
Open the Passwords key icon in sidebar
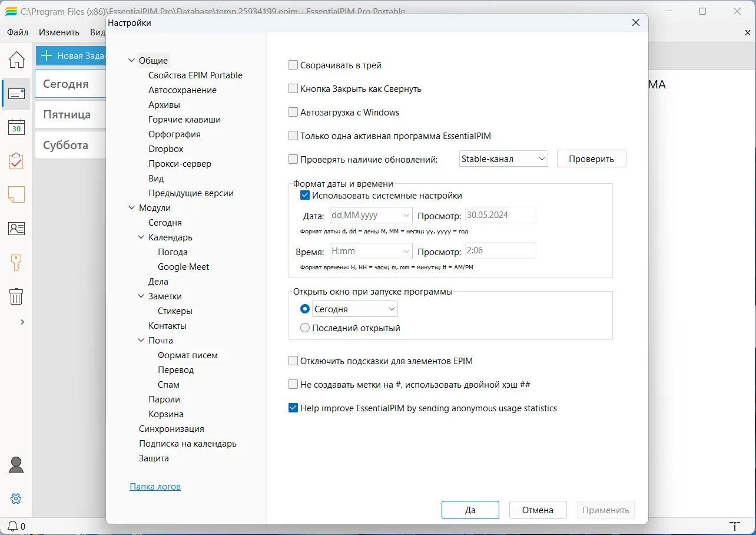click(16, 262)
